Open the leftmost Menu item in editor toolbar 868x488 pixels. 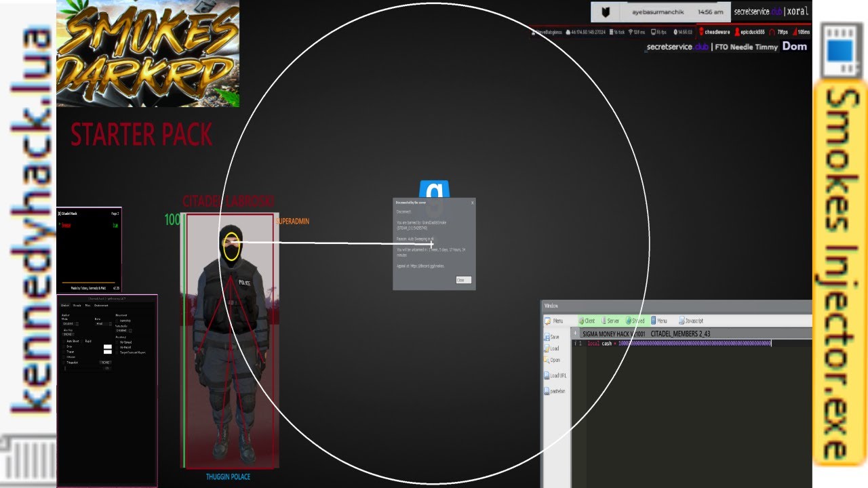(553, 321)
